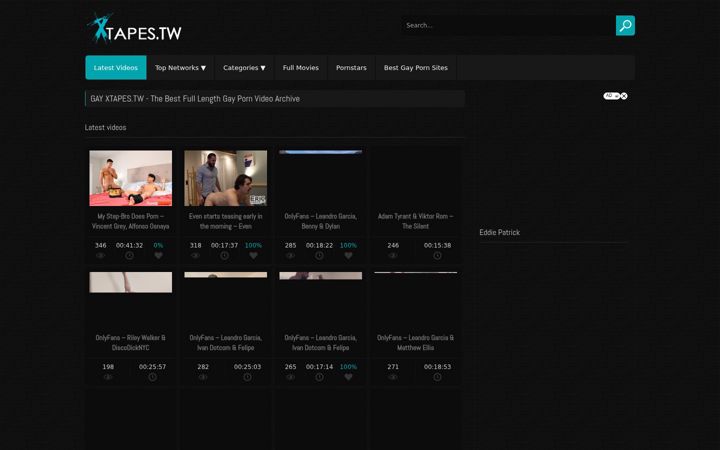720x450 pixels.
Task: Click the eye icon under 285 views
Action: (x=291, y=255)
